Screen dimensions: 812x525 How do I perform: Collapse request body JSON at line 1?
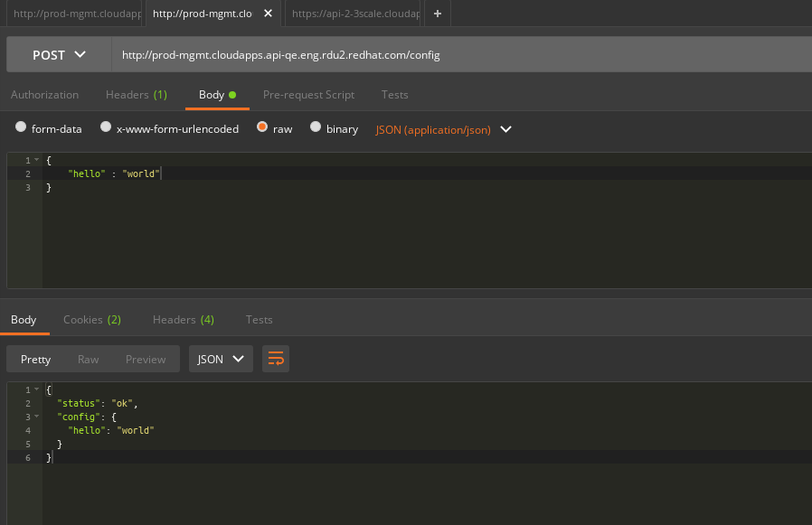click(x=36, y=160)
